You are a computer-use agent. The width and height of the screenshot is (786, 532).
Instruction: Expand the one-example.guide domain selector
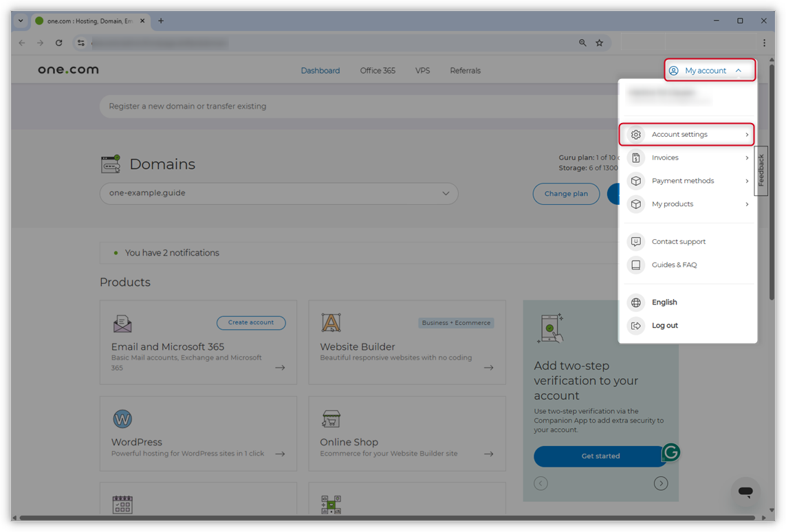click(x=446, y=193)
